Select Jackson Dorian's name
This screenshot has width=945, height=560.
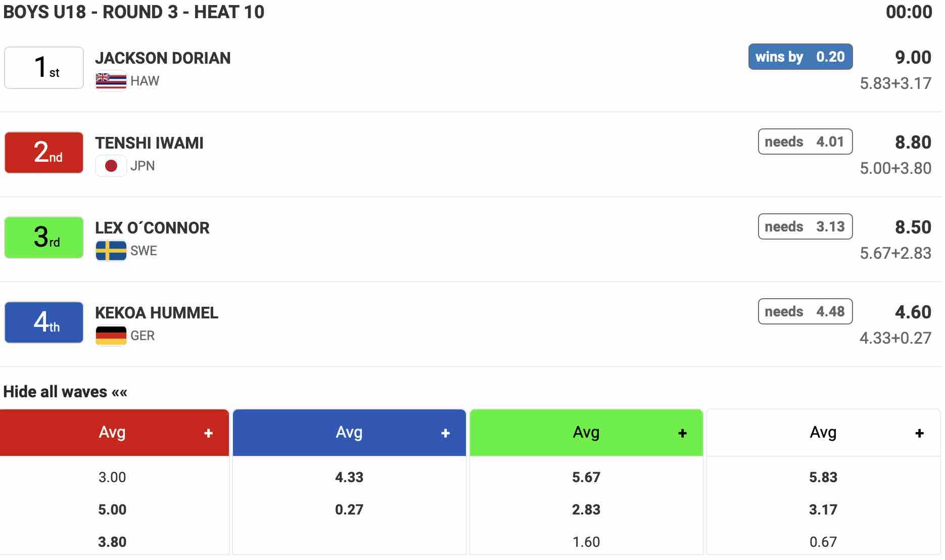coord(163,58)
